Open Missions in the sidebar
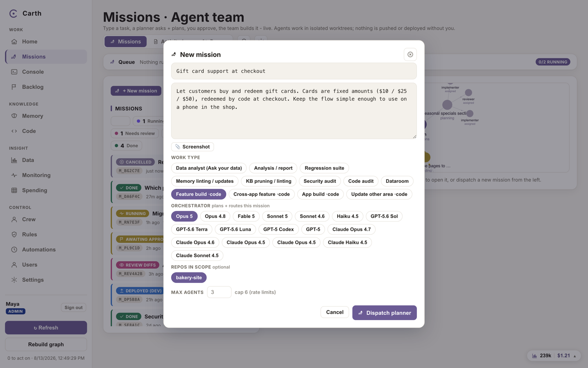Screen dimensions: 588x368 [x=46, y=57]
